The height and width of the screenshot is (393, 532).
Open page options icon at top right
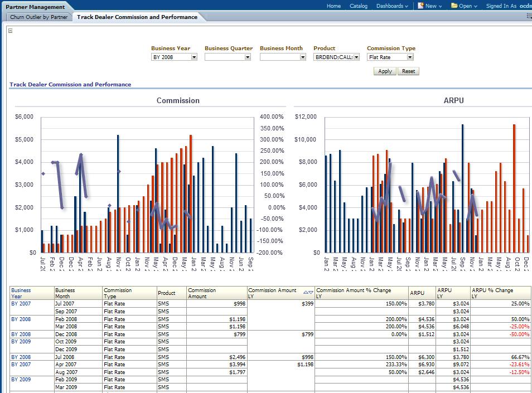point(529,16)
